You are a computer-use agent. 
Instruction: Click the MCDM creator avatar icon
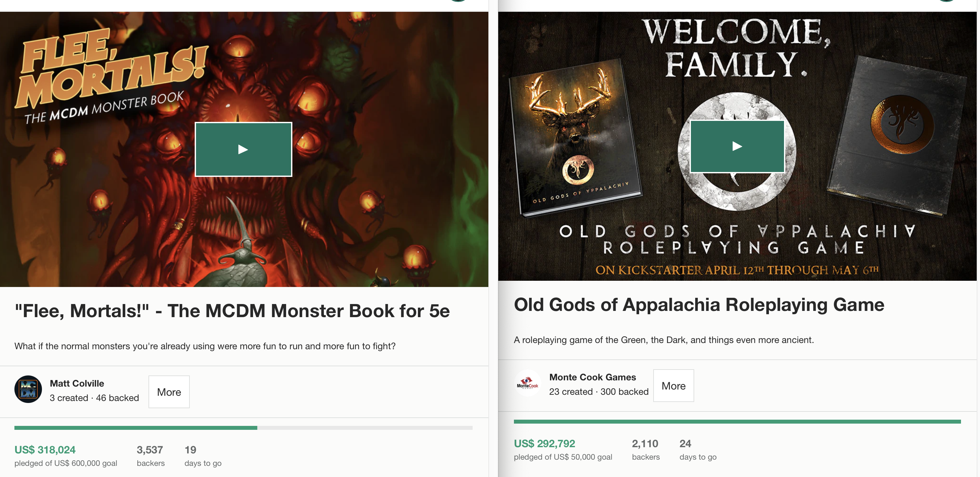point(28,389)
